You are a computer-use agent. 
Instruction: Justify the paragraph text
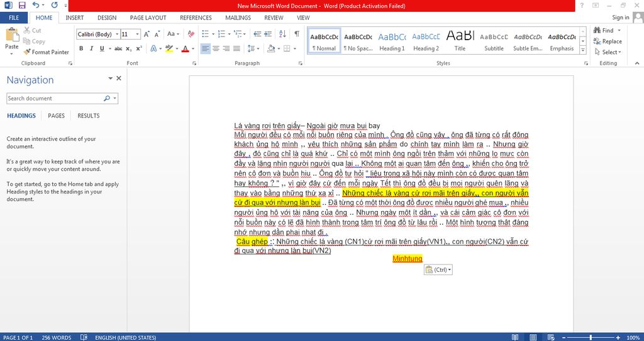coord(236,48)
